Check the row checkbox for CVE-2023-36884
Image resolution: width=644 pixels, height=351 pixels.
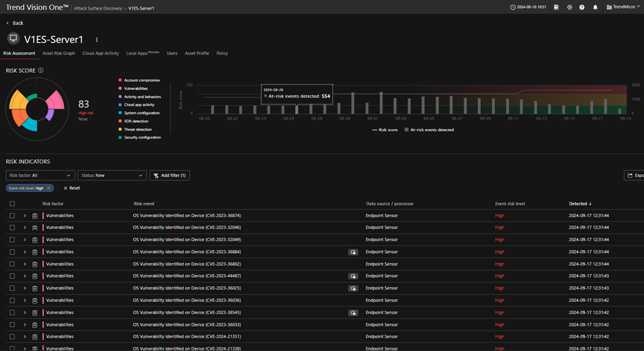(13, 252)
